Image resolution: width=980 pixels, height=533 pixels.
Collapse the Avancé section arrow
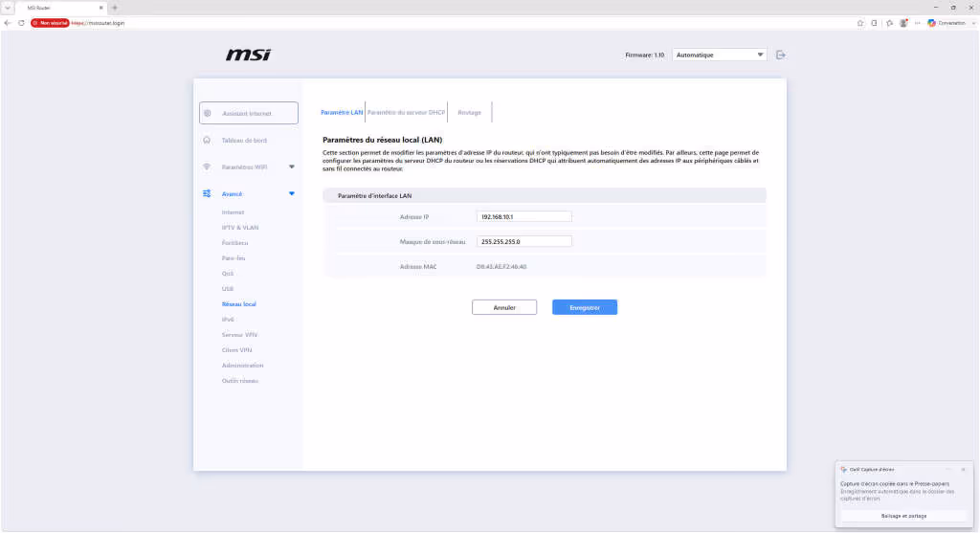(x=291, y=193)
